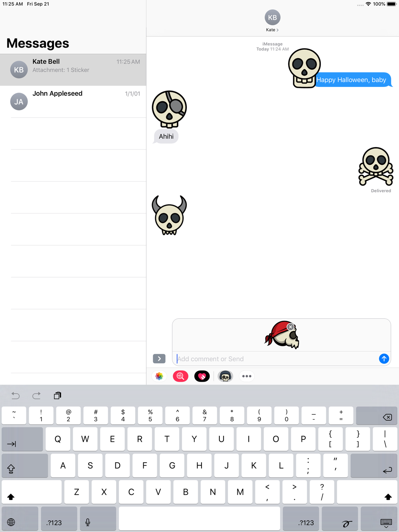The height and width of the screenshot is (532, 399).
Task: Tap the P key
Action: [303, 439]
